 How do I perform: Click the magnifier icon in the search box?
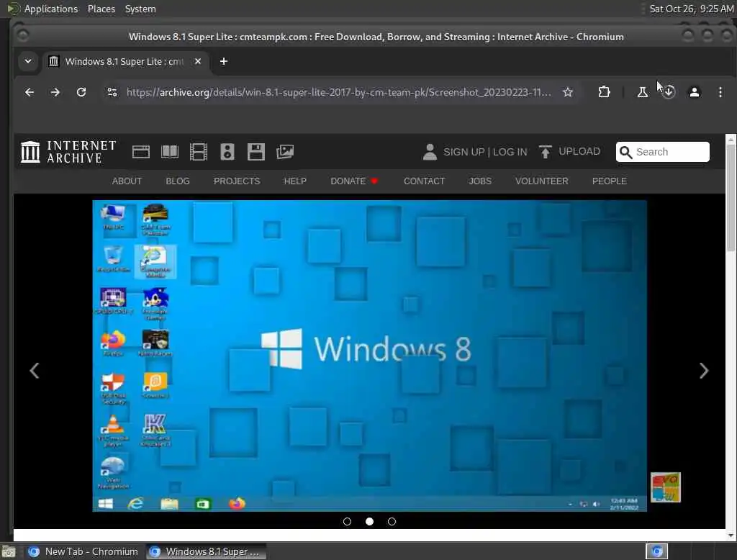625,152
